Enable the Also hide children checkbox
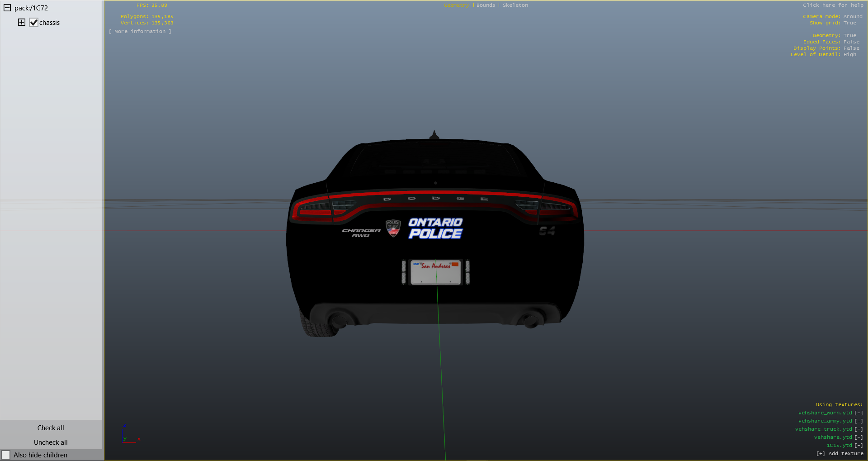This screenshot has width=868, height=461. pos(6,455)
